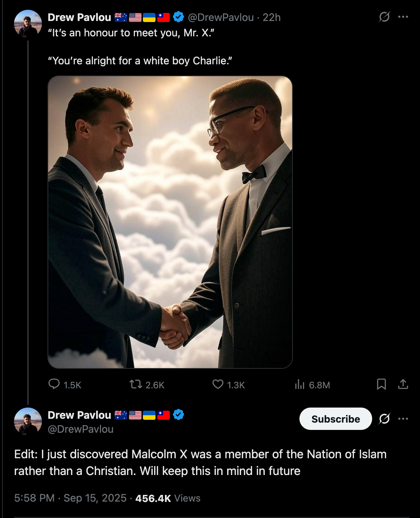
Task: Click Drew Pavlou's avatar on the reply tweet
Action: [28, 421]
